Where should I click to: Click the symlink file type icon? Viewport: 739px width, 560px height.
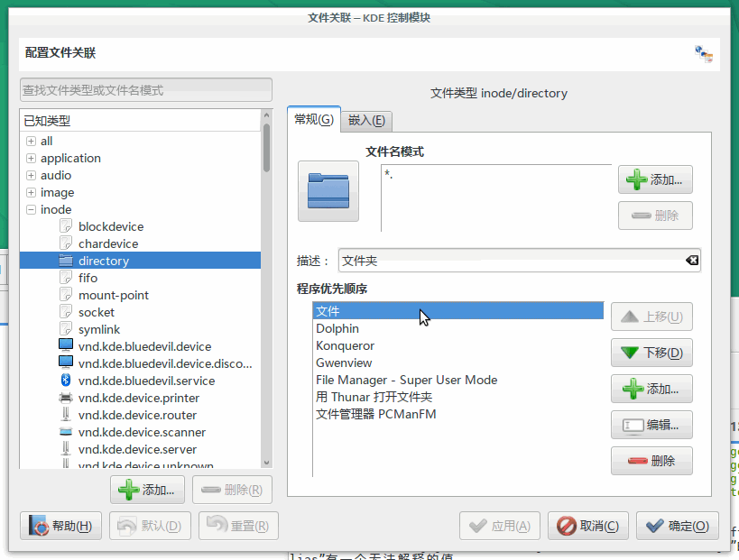tap(66, 329)
